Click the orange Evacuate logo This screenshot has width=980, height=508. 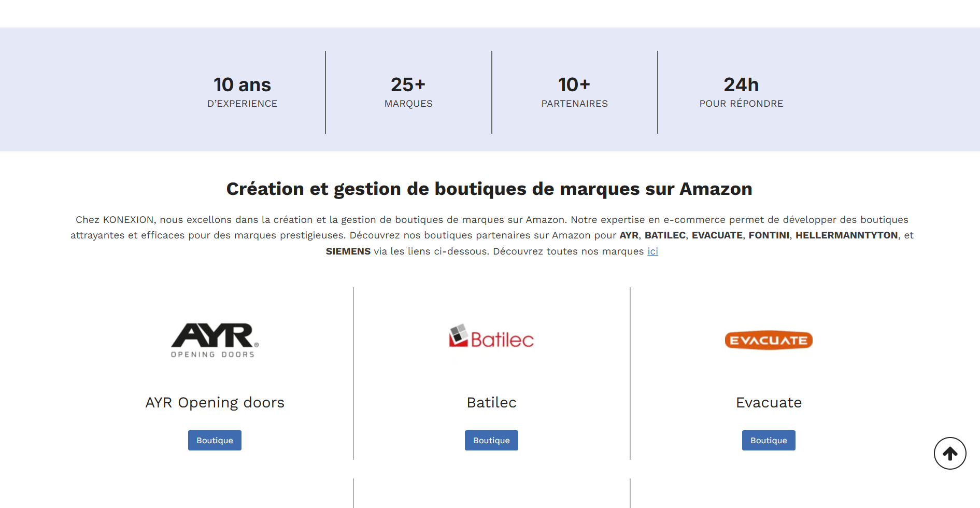tap(768, 340)
